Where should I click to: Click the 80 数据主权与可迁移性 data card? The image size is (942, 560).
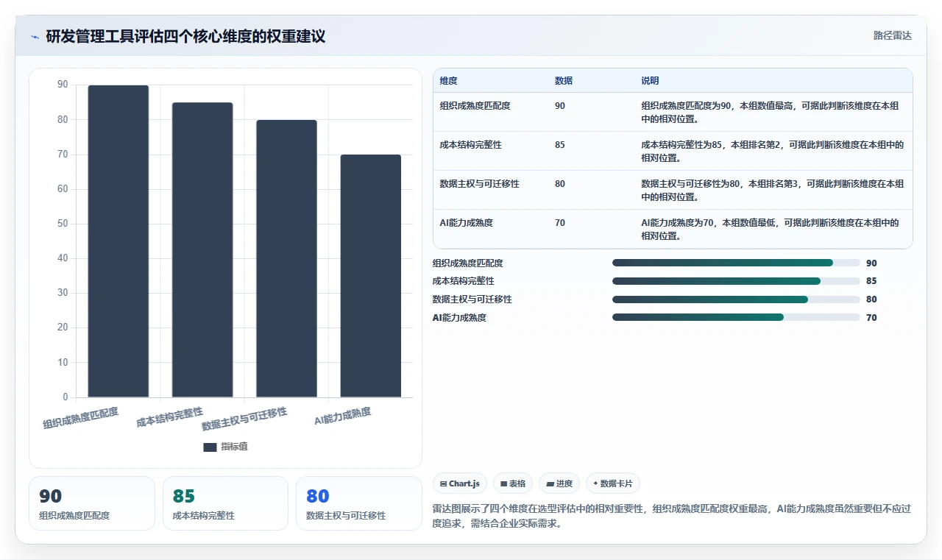[x=359, y=503]
